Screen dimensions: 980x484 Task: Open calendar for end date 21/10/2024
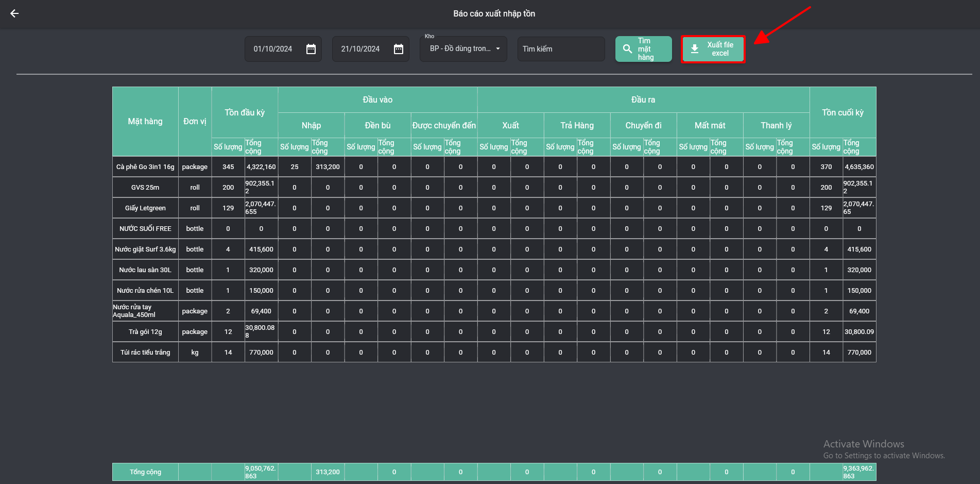coord(399,49)
